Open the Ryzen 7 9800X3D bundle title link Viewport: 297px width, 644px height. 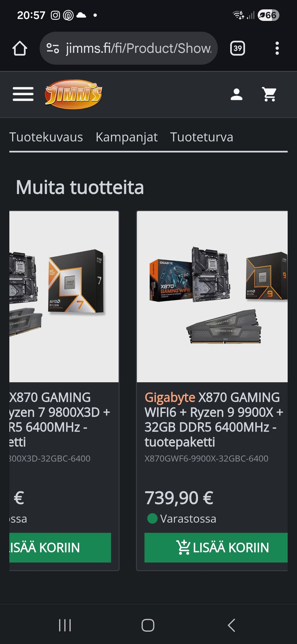(59, 420)
